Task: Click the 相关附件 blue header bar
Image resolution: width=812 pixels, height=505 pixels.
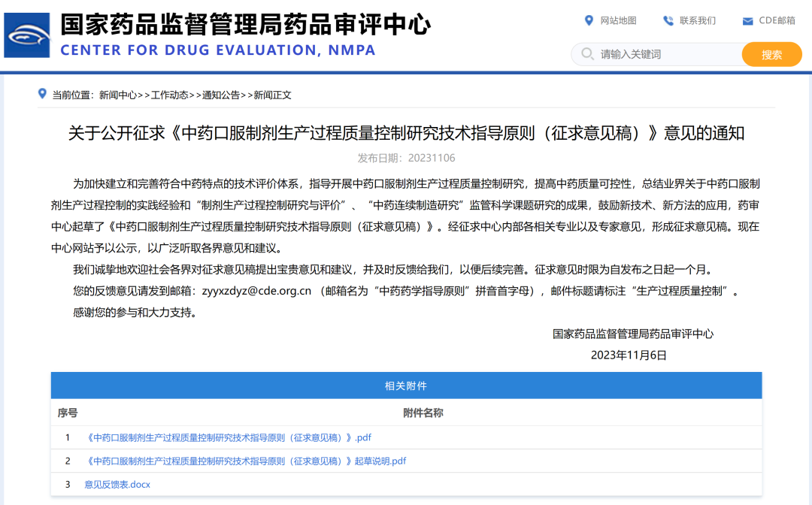Action: 406,386
